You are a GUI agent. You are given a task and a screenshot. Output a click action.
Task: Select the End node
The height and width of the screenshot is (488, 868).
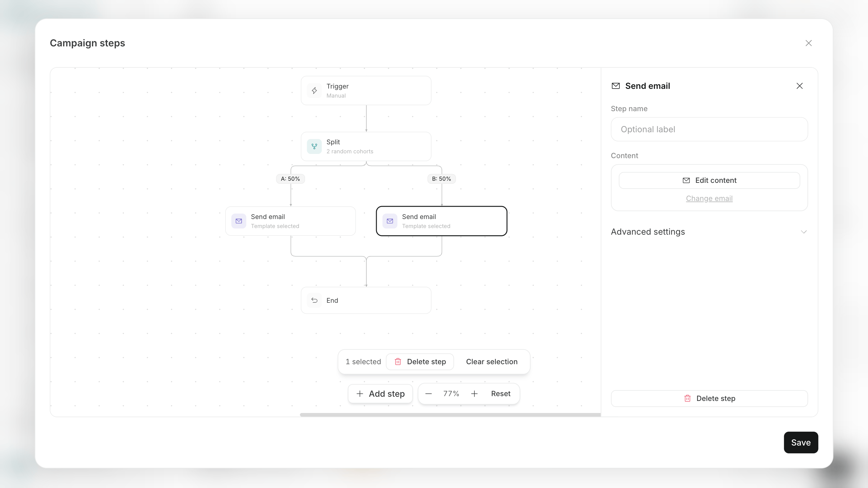[366, 300]
